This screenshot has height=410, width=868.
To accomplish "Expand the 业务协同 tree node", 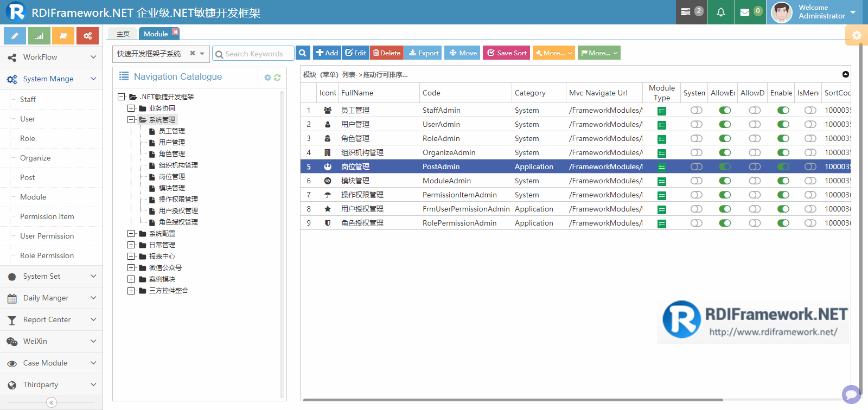I will click(131, 108).
